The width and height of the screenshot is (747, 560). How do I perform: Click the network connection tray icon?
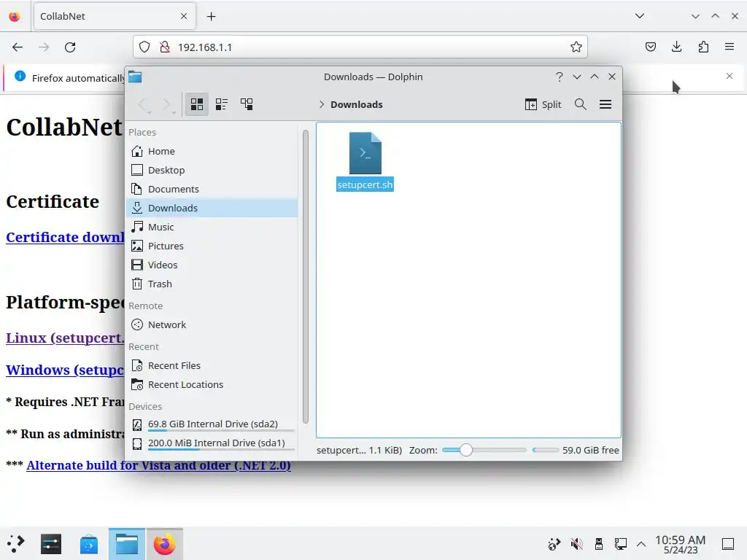620,543
